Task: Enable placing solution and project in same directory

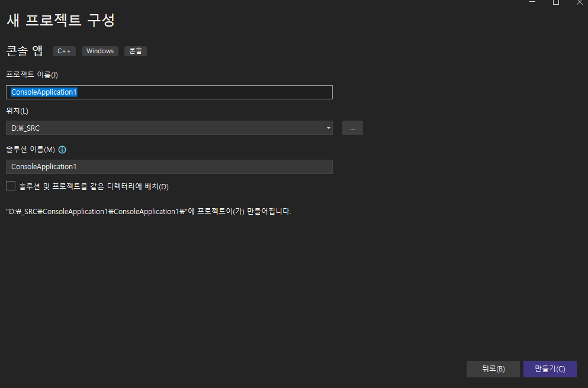Action: [11, 186]
